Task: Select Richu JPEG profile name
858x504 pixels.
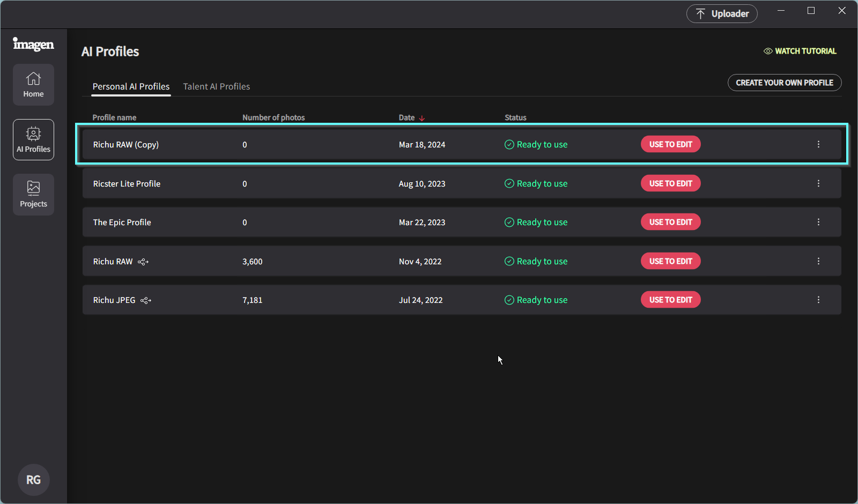Action: (x=114, y=300)
